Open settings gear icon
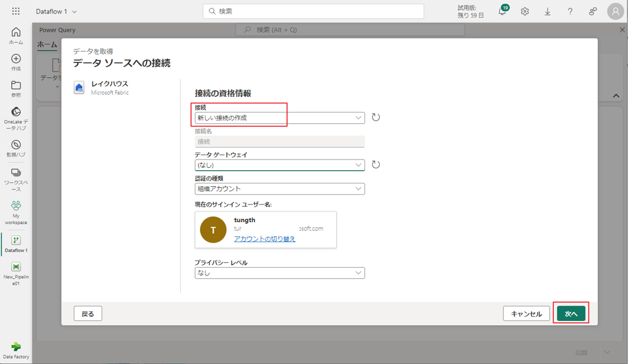The width and height of the screenshot is (628, 364). (525, 11)
